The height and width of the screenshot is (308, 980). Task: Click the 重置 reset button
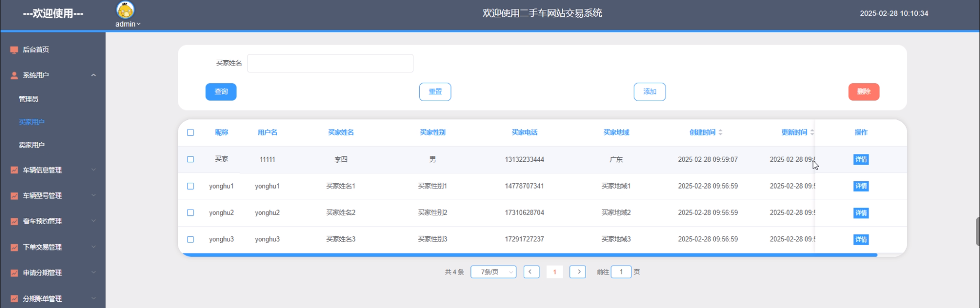[435, 92]
